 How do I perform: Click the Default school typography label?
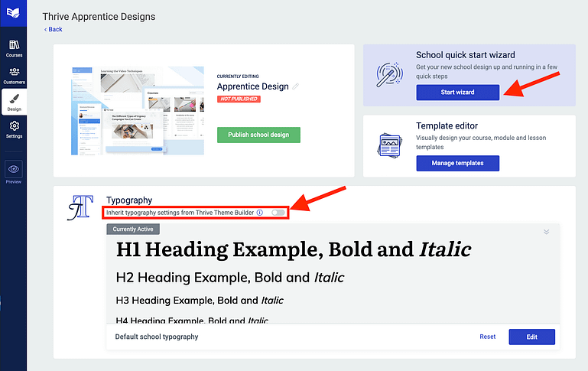tap(157, 337)
